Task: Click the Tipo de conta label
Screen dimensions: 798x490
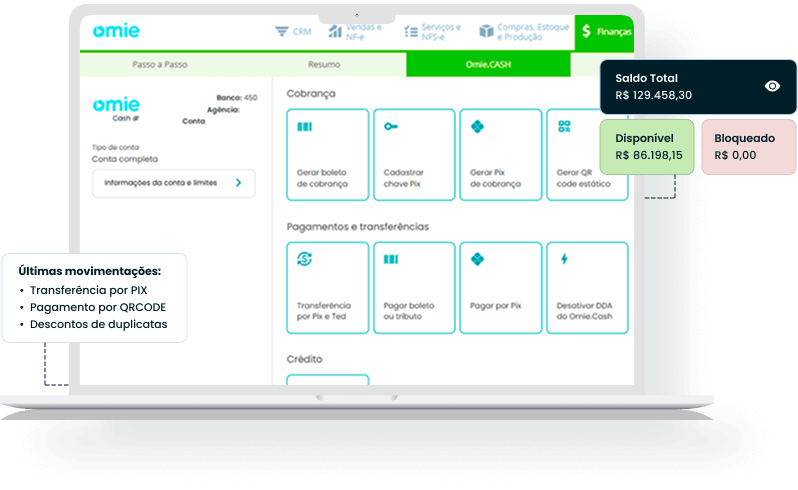Action: coord(116,148)
